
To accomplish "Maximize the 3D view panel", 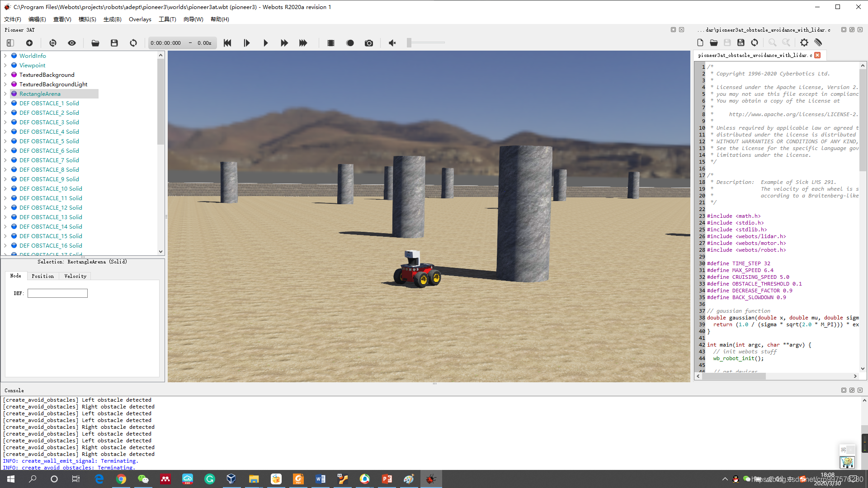I will [673, 30].
